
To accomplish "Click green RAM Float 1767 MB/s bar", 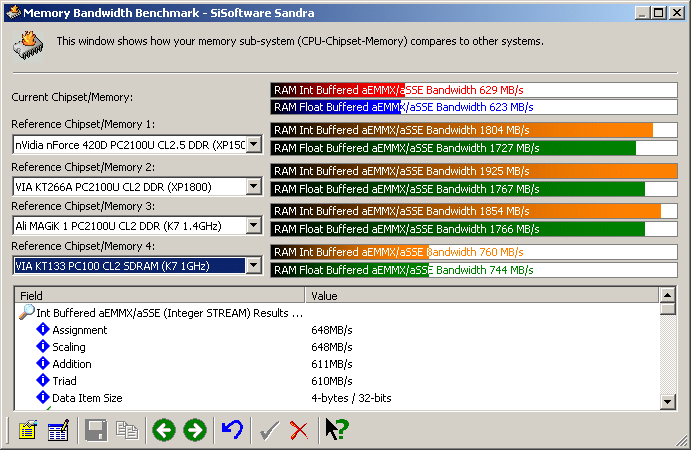I will pyautogui.click(x=474, y=189).
